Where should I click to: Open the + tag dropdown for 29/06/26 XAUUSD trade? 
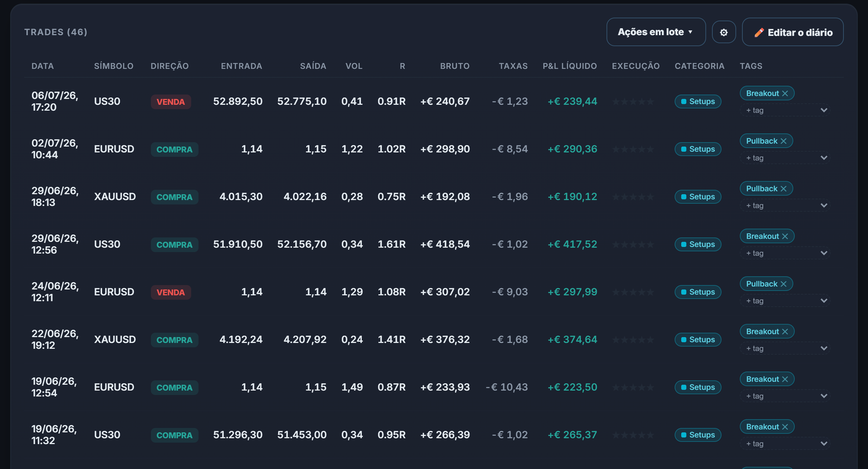coord(785,206)
